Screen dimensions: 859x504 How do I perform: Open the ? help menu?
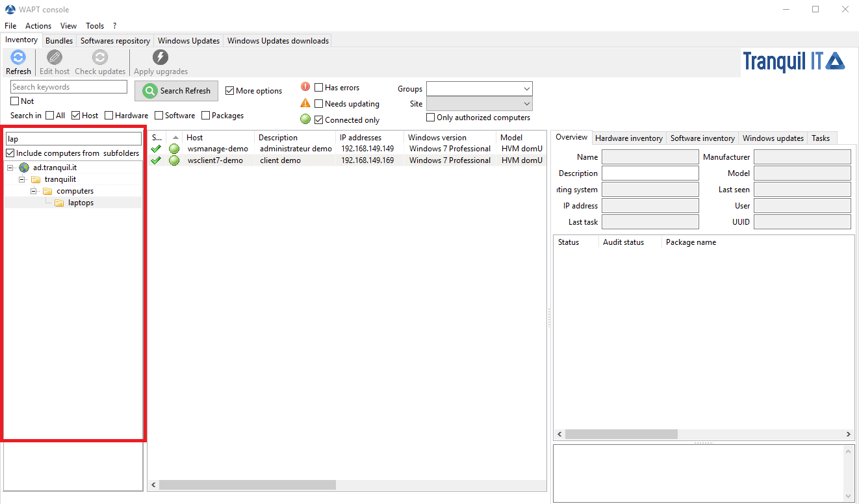(115, 26)
